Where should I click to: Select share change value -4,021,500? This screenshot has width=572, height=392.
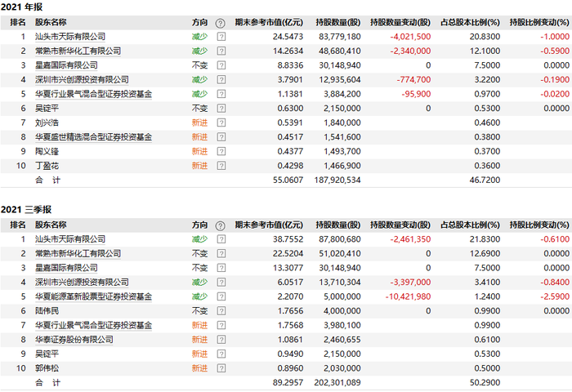click(410, 37)
